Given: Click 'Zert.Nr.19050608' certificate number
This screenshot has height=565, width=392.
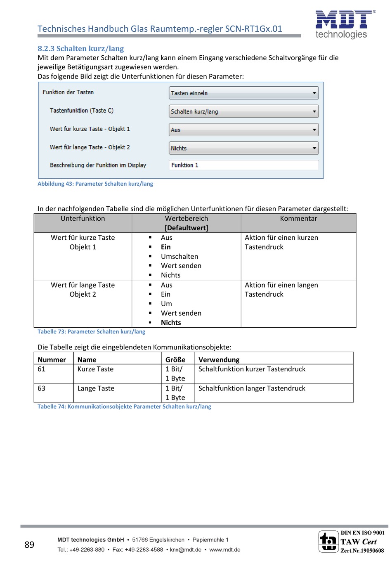Looking at the screenshot, I should [362, 551].
